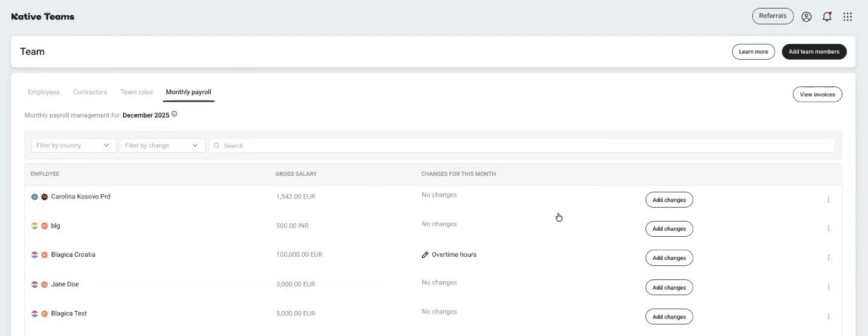Click the Gross Salary column header

(296, 174)
